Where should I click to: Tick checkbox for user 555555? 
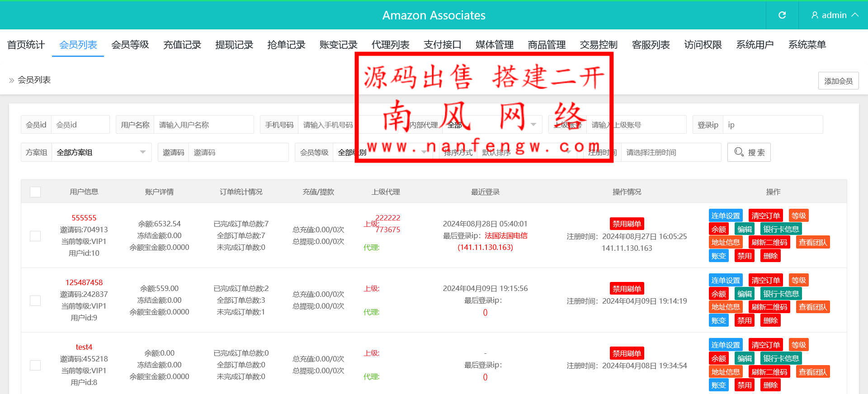(x=35, y=236)
